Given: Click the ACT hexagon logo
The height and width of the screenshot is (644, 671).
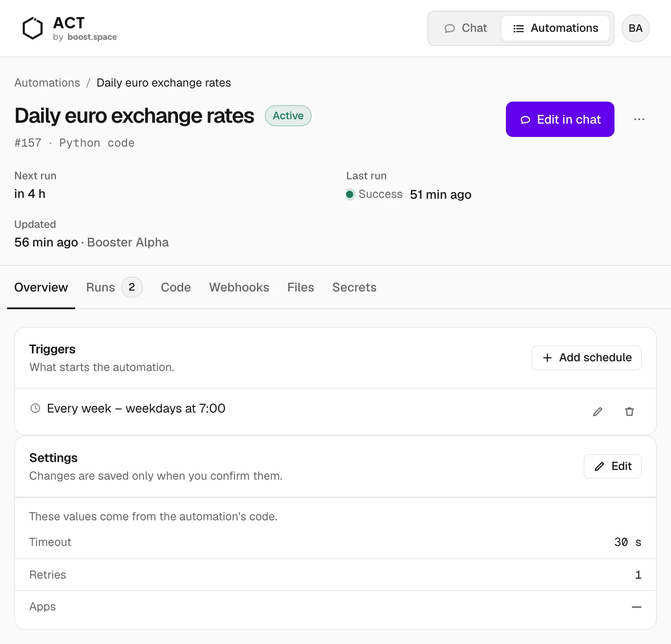Looking at the screenshot, I should tap(33, 28).
